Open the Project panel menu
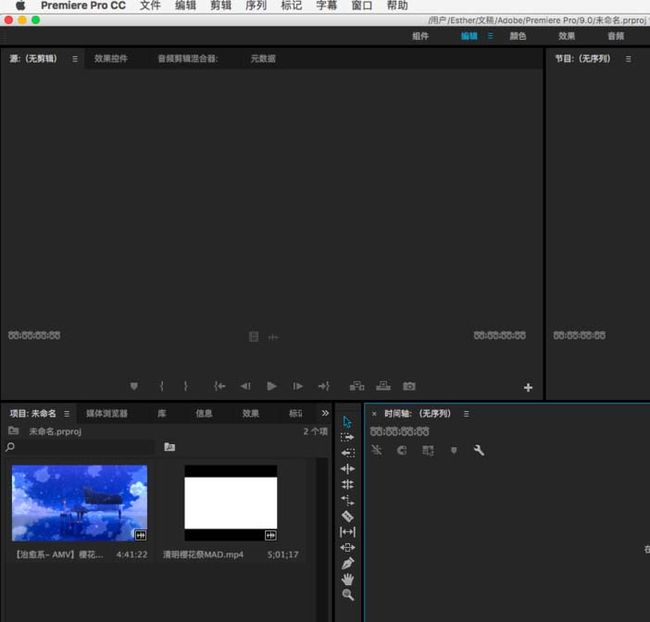The width and height of the screenshot is (650, 622). [67, 413]
